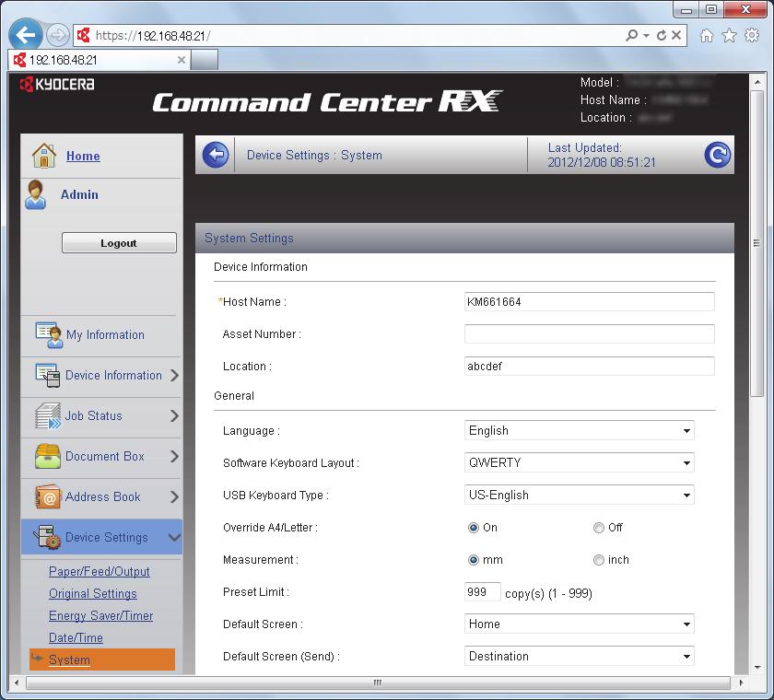
Task: Click the Preset Limit copies field
Action: point(482,592)
